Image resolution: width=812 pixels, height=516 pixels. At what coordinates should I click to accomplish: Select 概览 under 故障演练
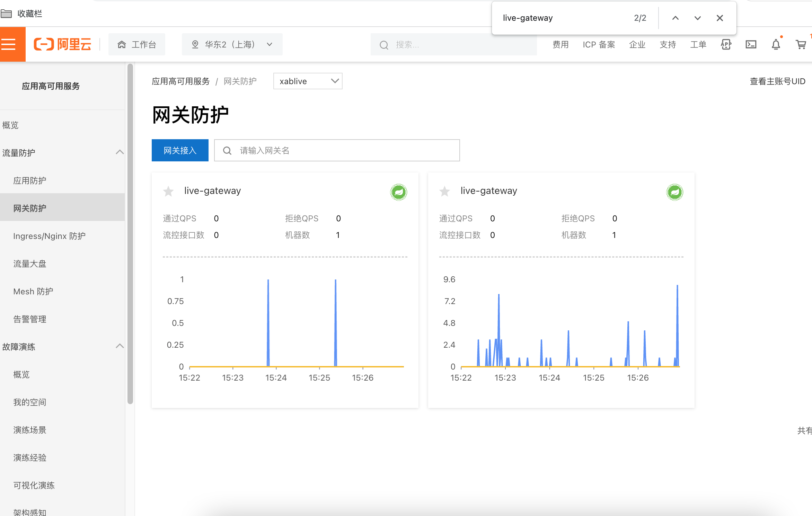(x=21, y=374)
